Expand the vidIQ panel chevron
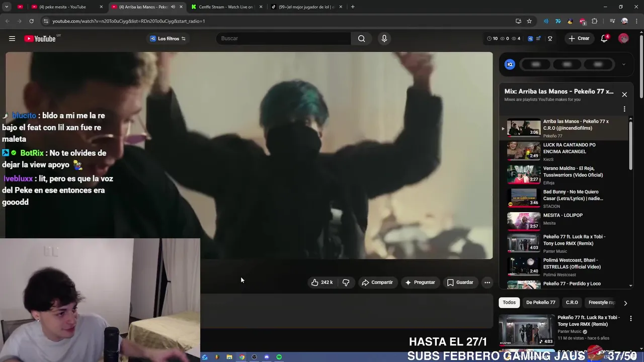This screenshot has height=362, width=644. point(623,64)
